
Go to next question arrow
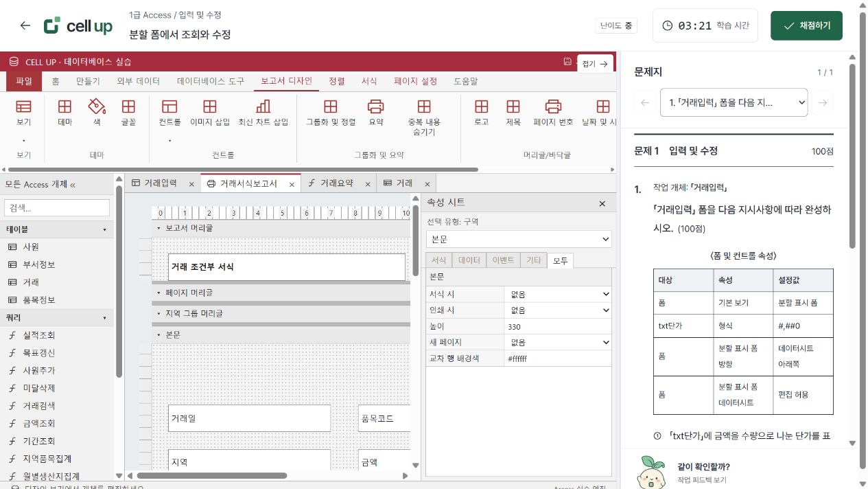click(x=823, y=103)
